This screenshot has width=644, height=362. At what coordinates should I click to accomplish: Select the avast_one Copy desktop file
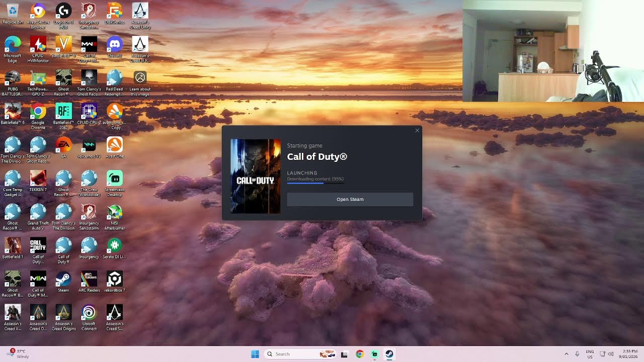pyautogui.click(x=114, y=117)
